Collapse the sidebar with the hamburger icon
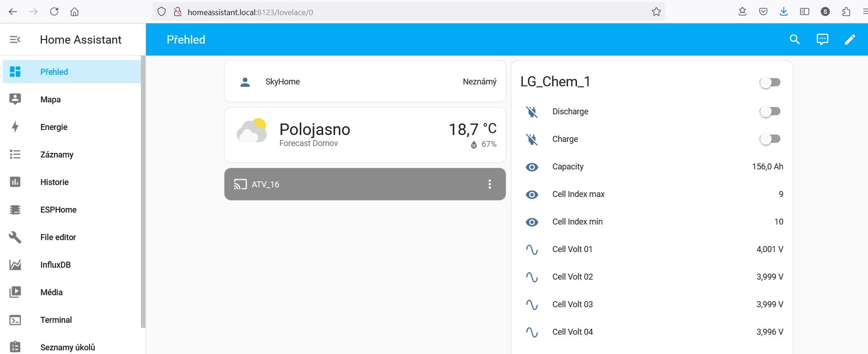This screenshot has height=354, width=868. [15, 39]
